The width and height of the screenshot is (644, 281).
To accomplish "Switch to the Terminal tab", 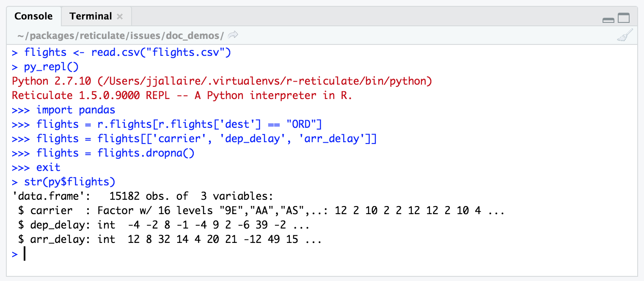I will coord(91,17).
